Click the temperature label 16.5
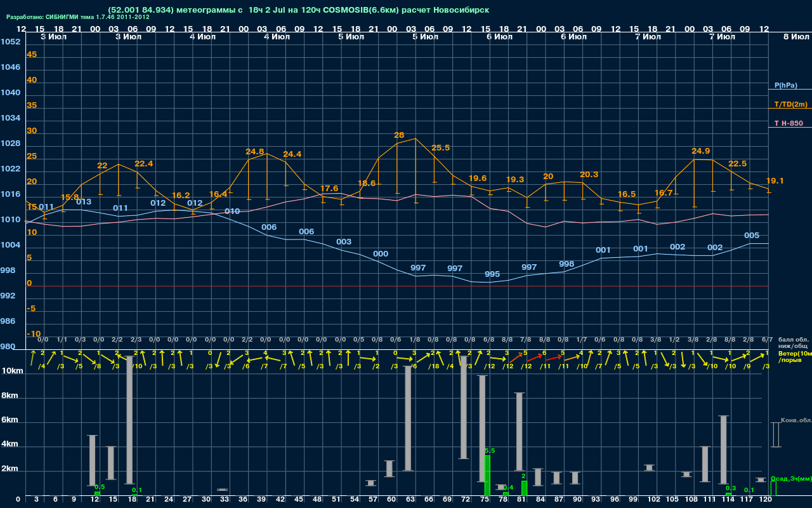Screen dimensions: 812x508 point(626,194)
